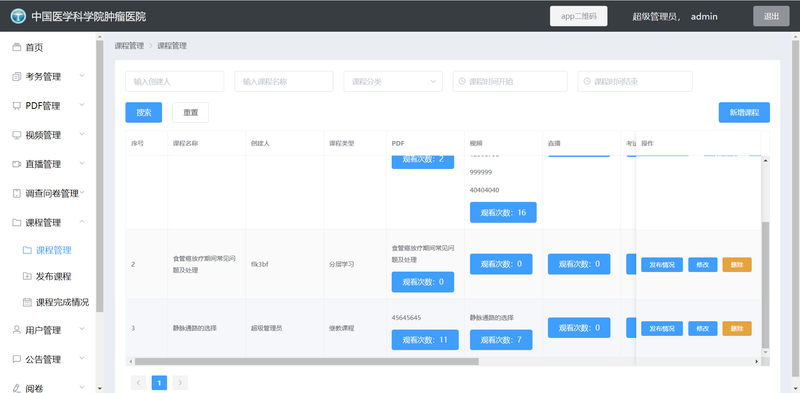The width and height of the screenshot is (800, 393).
Task: Expand the 考务管理 menu chevron
Action: point(82,76)
